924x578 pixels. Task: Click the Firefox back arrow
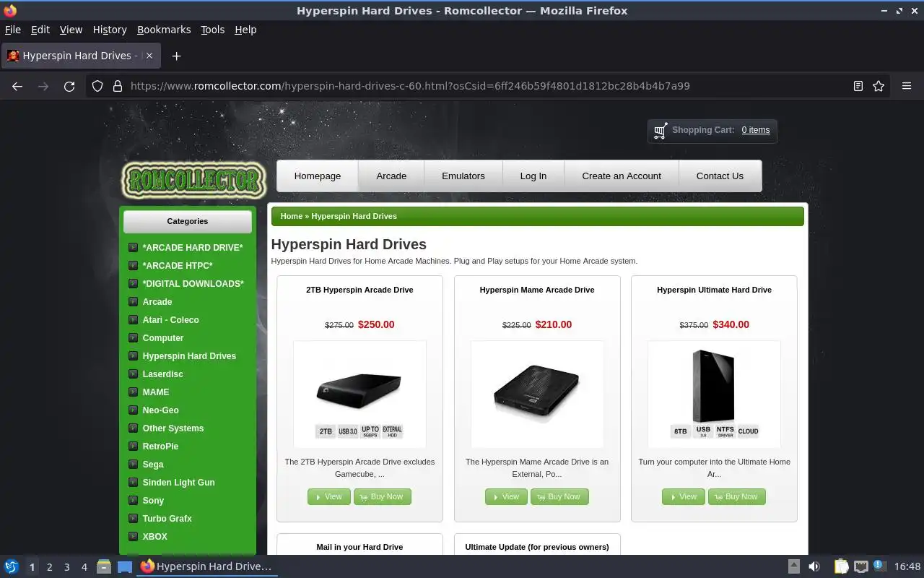point(17,86)
